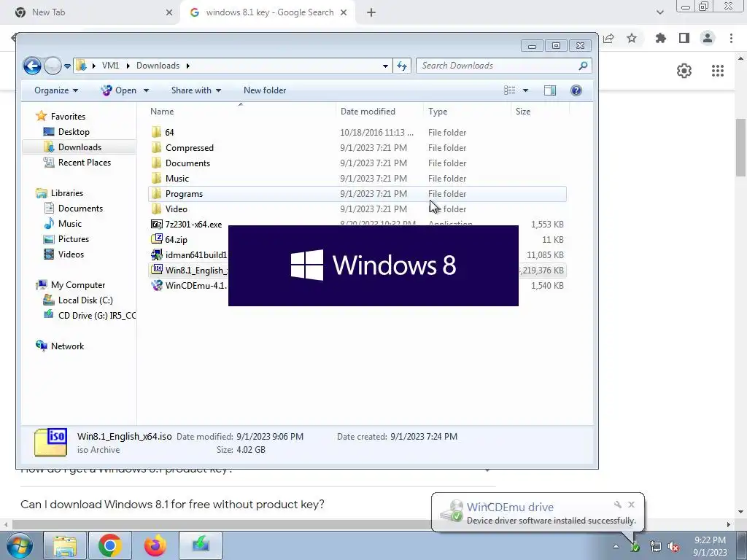The width and height of the screenshot is (747, 560).
Task: Open Firefox from the taskbar
Action: (x=155, y=545)
